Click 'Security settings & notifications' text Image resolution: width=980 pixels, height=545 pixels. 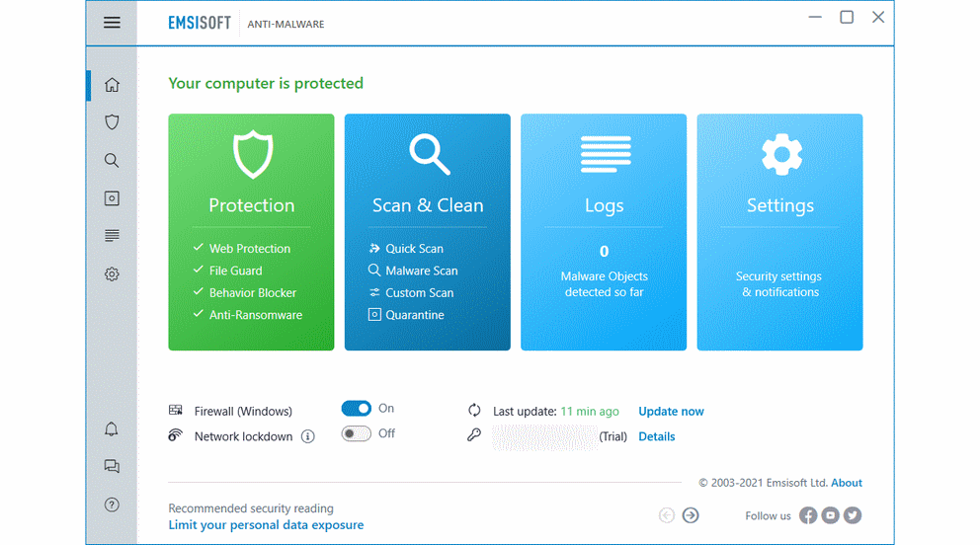pos(779,284)
